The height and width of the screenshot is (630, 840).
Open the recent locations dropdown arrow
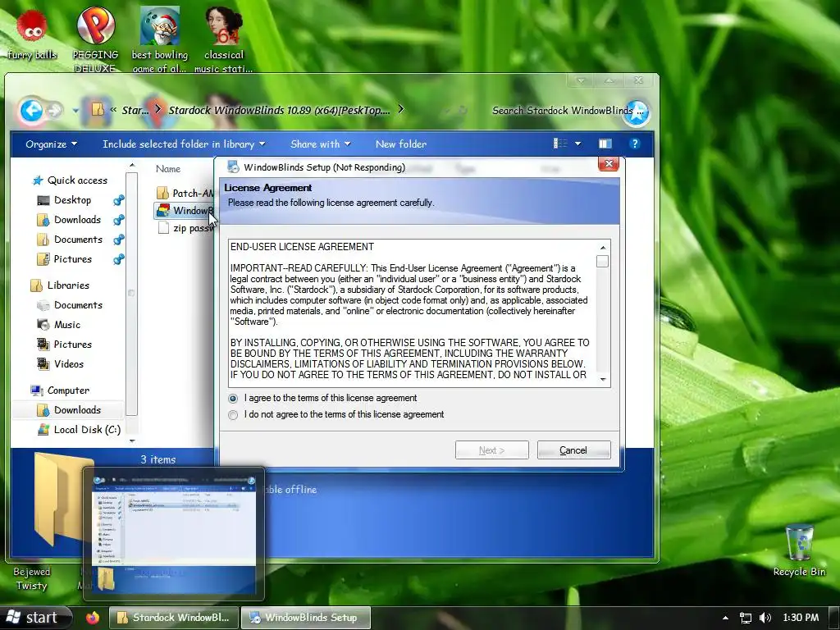tap(75, 112)
